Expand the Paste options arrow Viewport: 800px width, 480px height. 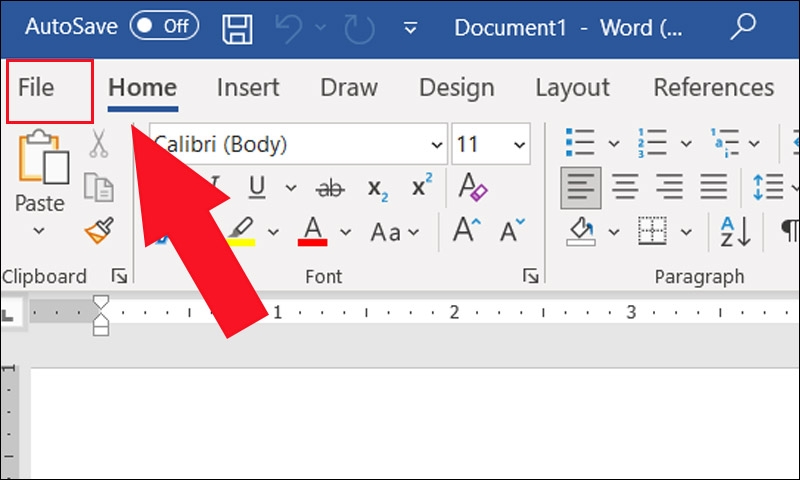(x=39, y=231)
